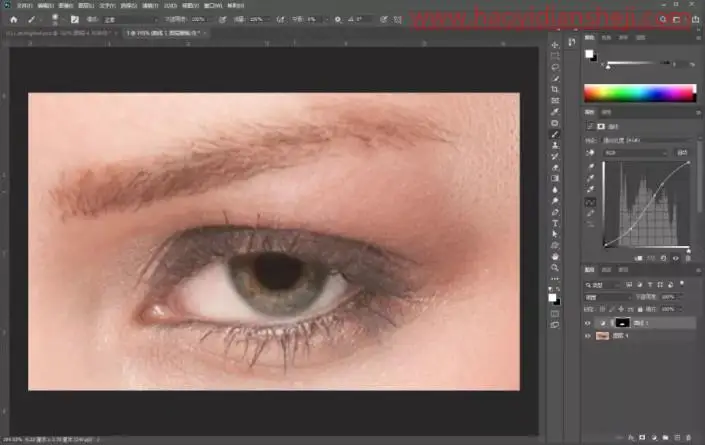Open the layer blend mode dropdown
The height and width of the screenshot is (445, 705).
click(608, 297)
